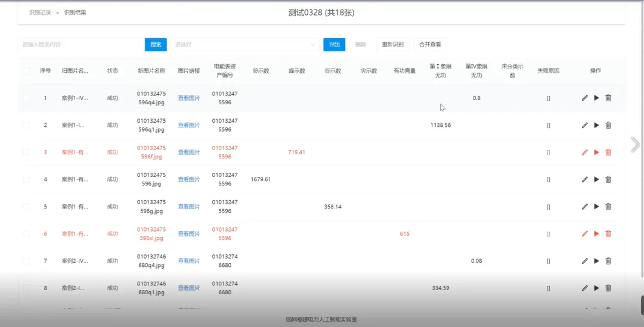Check the checkbox for row 2
Screen dimensions: 644x327
[26, 125]
